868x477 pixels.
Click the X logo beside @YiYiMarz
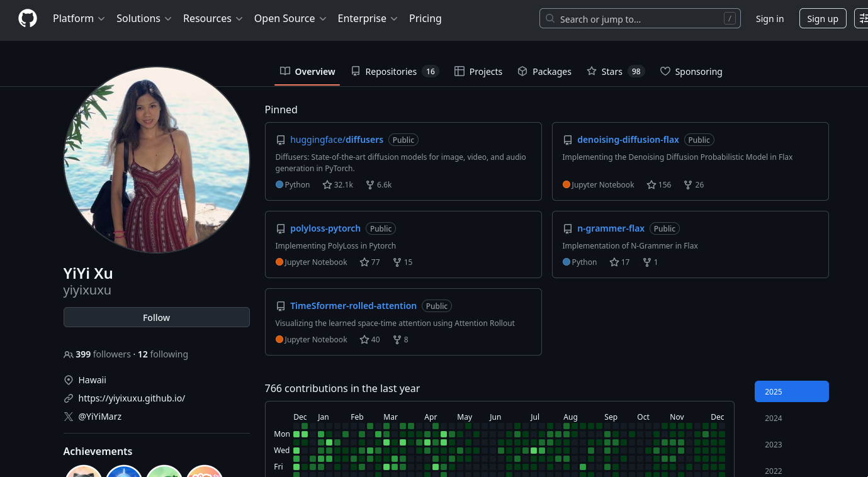[69, 417]
